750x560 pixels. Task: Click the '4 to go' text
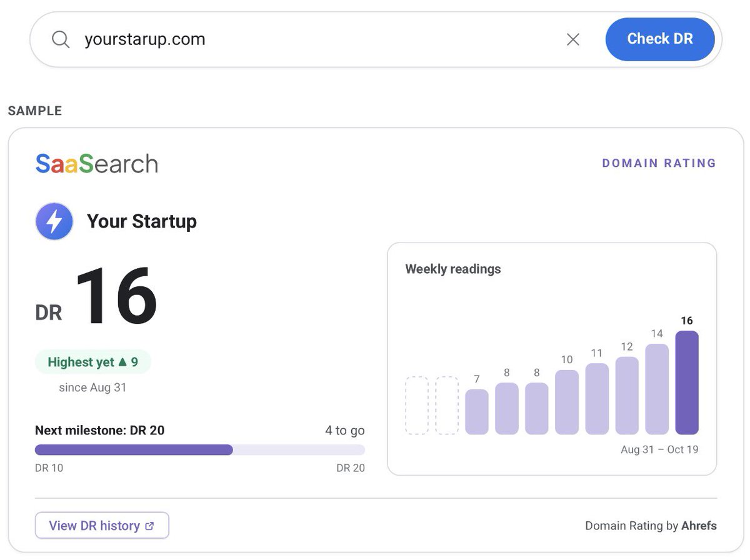[x=345, y=431]
